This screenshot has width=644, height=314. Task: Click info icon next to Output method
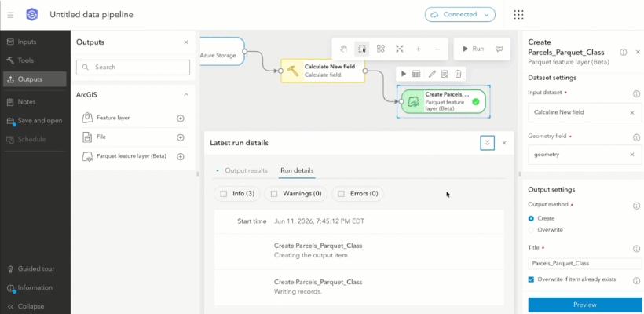pos(637,206)
